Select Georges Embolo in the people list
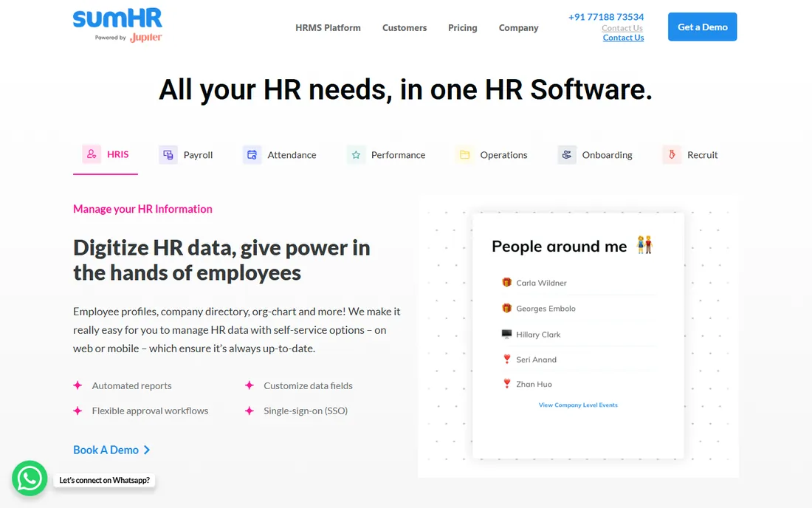812x508 pixels. [546, 309]
